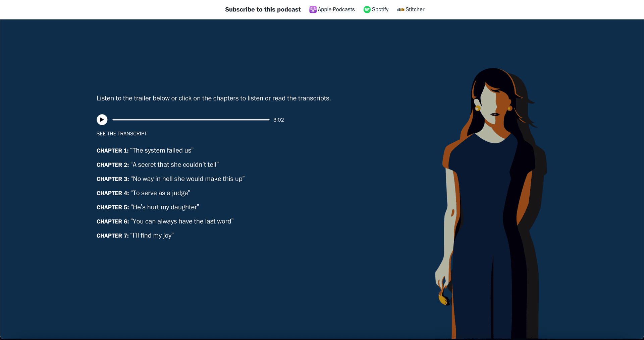Click the 'Subscribe to this podcast' heading
Image resolution: width=644 pixels, height=340 pixels.
click(263, 9)
